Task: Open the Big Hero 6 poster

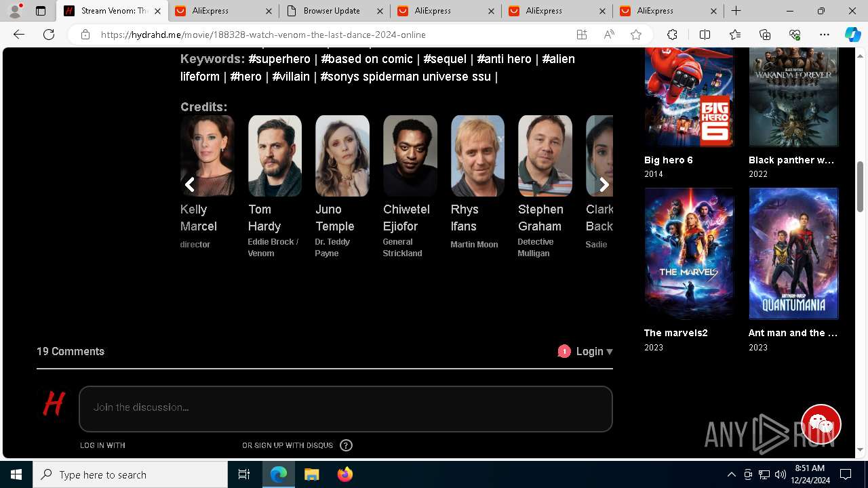Action: (689, 97)
